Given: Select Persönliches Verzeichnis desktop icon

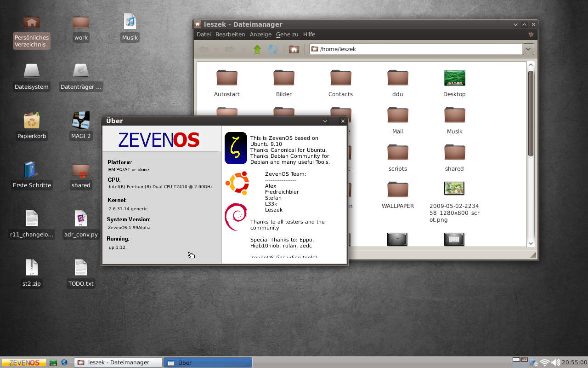Looking at the screenshot, I should click(x=32, y=32).
